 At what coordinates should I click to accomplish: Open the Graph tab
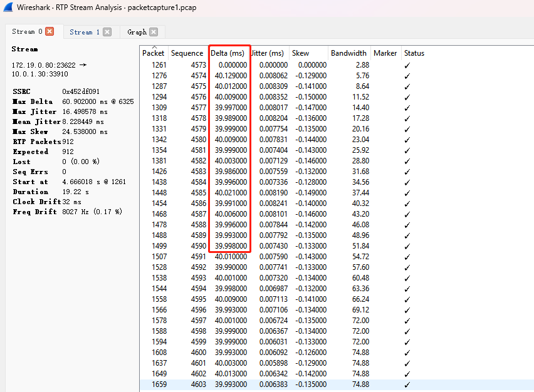tap(137, 32)
